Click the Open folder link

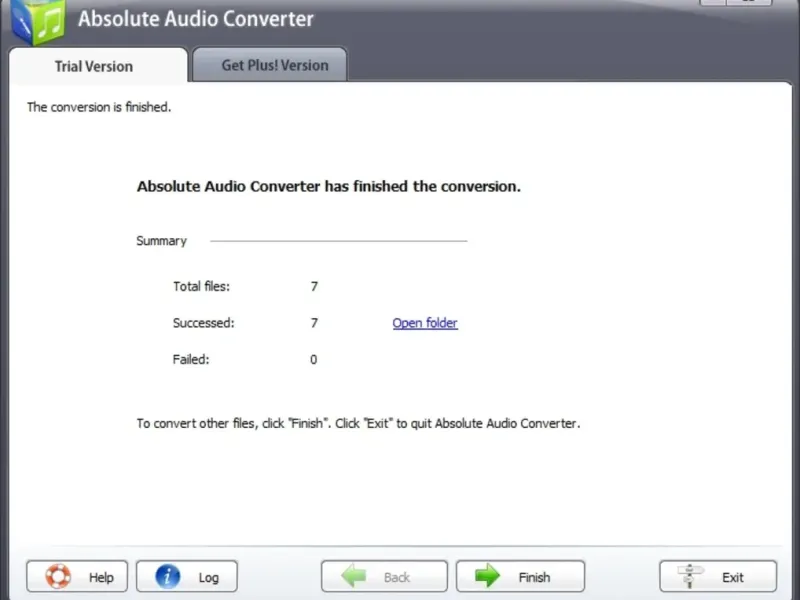coord(425,323)
